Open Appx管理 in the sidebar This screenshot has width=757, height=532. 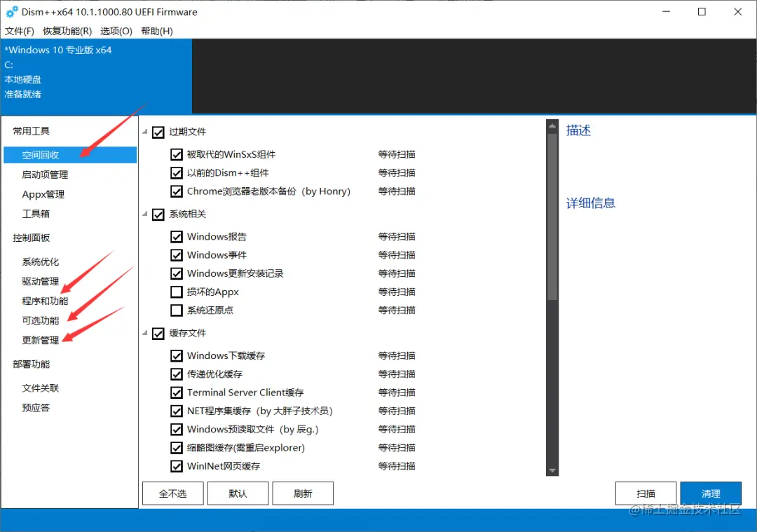coord(43,194)
